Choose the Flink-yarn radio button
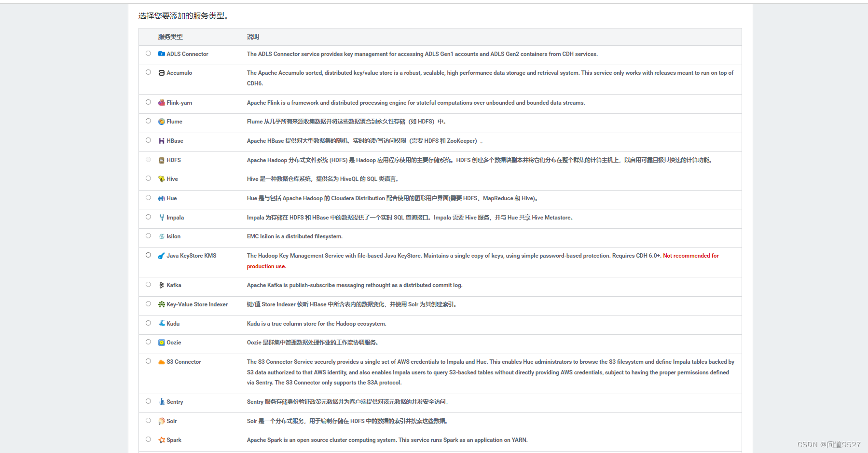Image resolution: width=868 pixels, height=453 pixels. (x=148, y=102)
